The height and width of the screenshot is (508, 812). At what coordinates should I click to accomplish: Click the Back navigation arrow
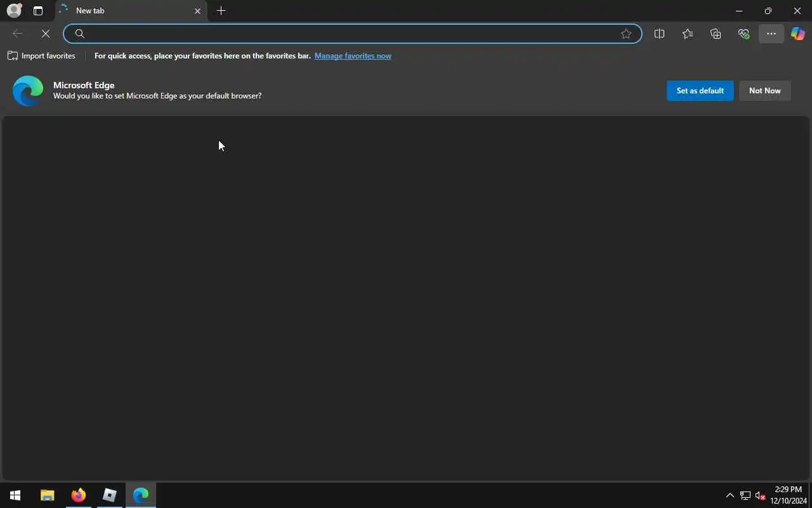(18, 34)
